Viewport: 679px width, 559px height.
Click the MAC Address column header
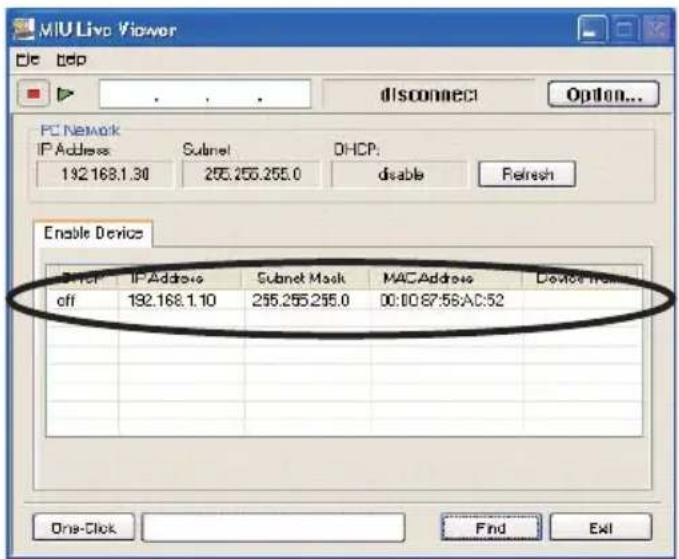(x=446, y=278)
